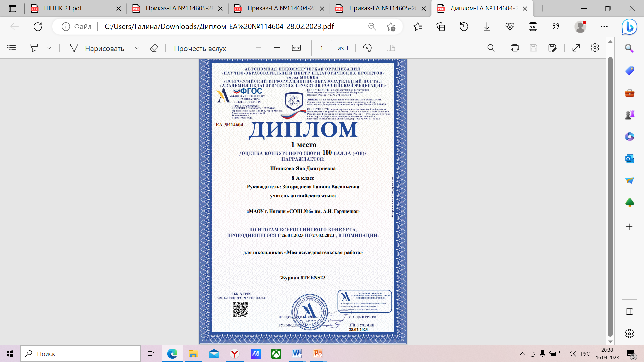Click the save PDF icon
The width and height of the screenshot is (644, 362).
tap(533, 48)
